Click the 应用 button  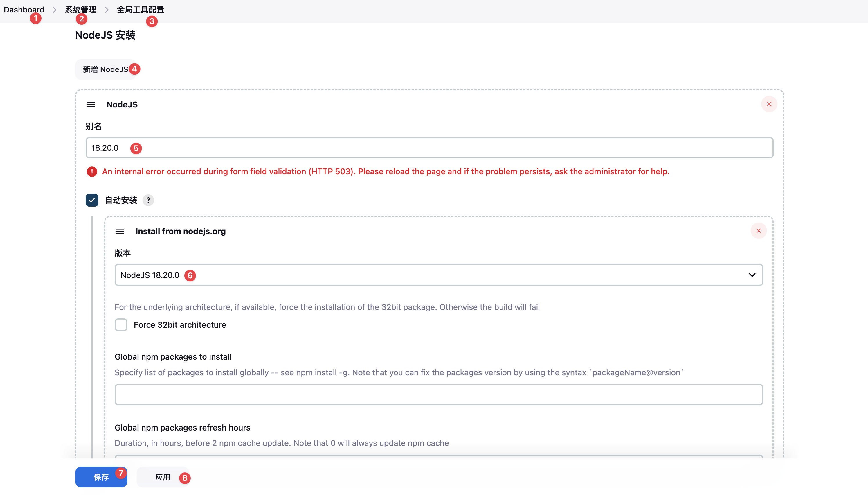[163, 477]
